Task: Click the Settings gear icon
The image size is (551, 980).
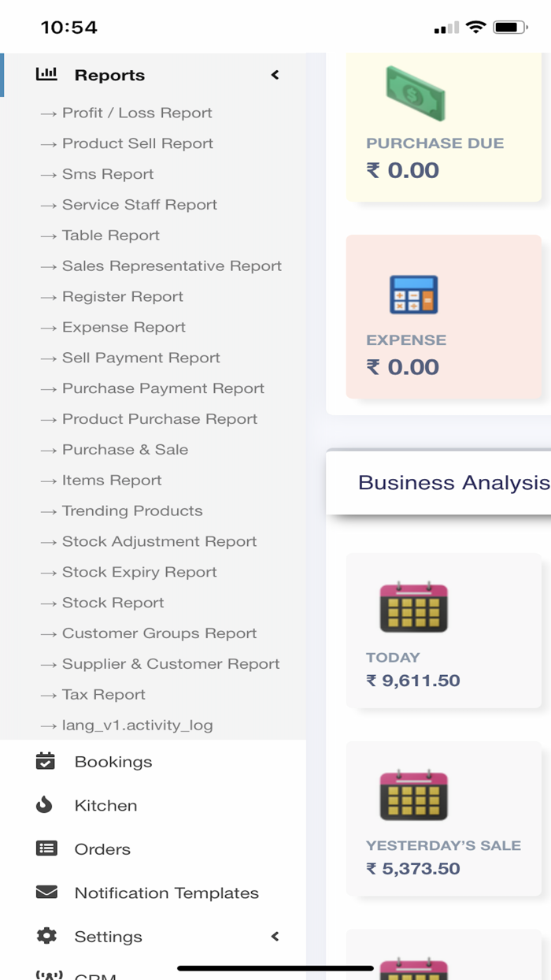Action: (46, 936)
